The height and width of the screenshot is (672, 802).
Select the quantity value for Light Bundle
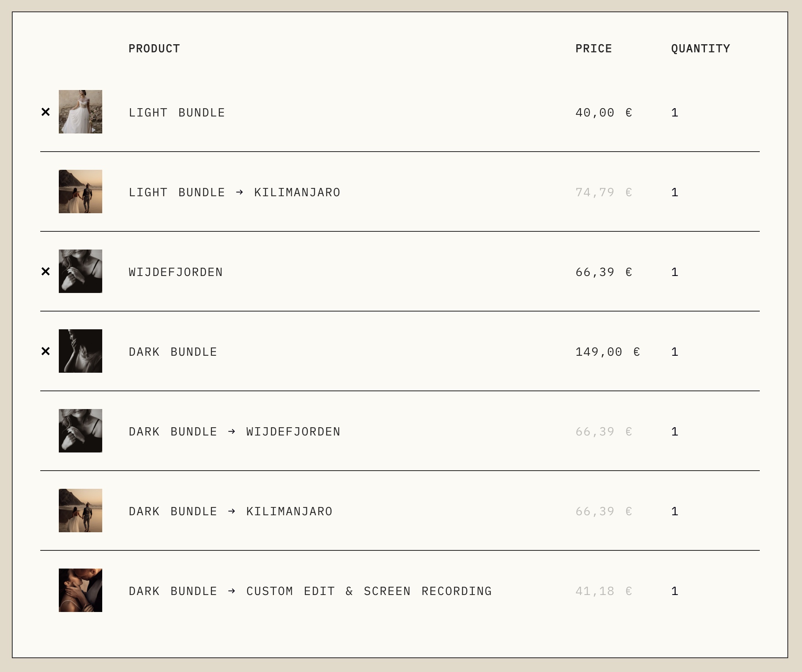pyautogui.click(x=675, y=113)
